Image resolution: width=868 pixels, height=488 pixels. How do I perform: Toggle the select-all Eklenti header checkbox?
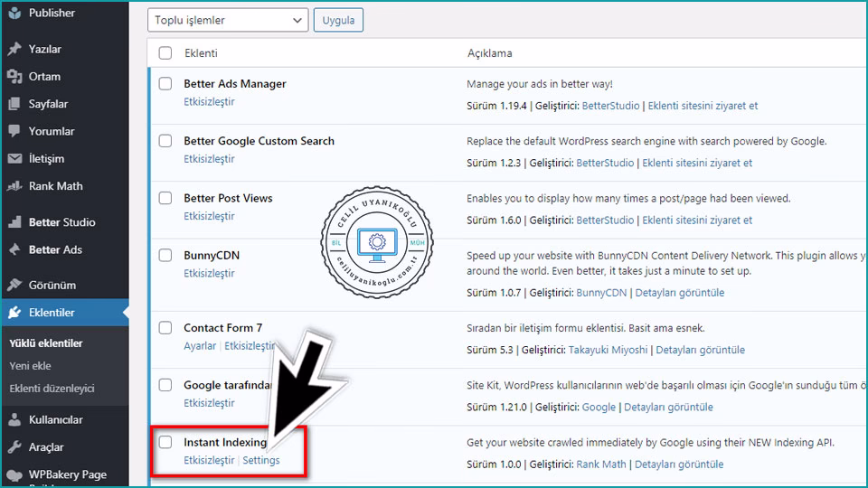click(165, 53)
